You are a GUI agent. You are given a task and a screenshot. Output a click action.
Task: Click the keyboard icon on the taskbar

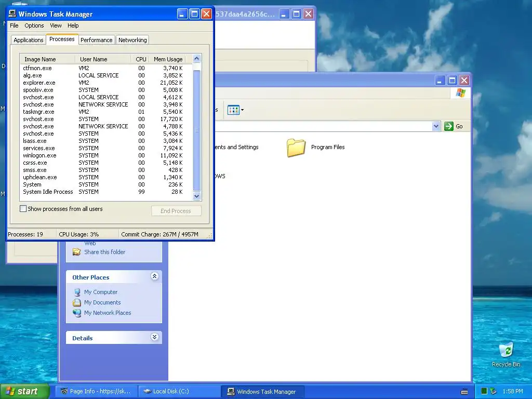464,392
